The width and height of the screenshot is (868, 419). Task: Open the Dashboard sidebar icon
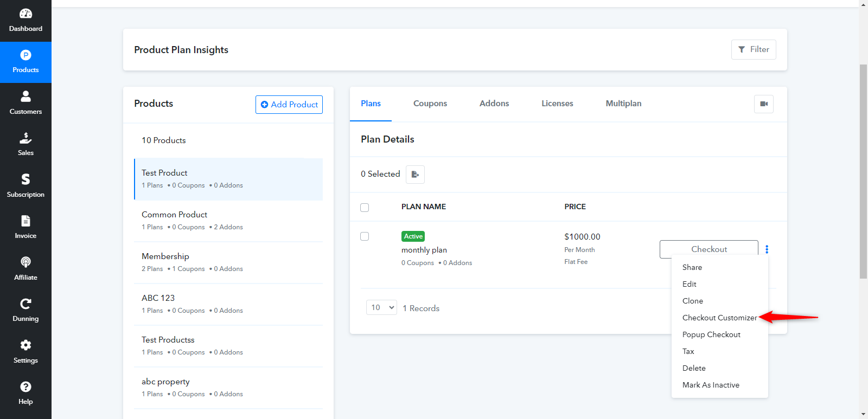point(25,21)
